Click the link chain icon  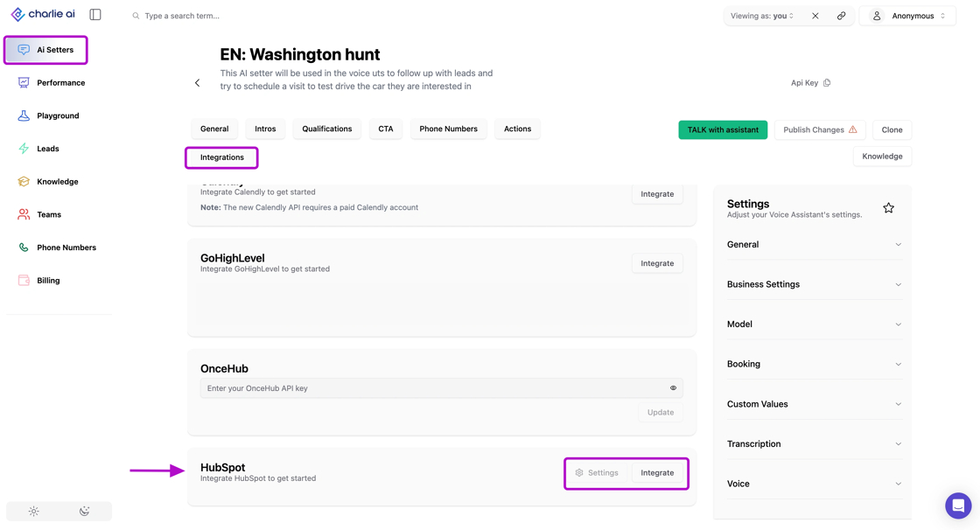(841, 16)
